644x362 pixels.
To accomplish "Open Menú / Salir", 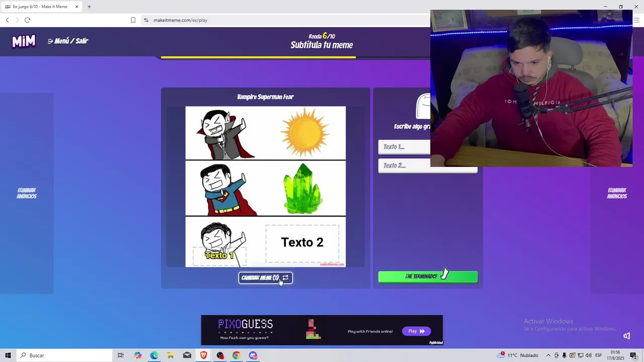I will pyautogui.click(x=68, y=41).
